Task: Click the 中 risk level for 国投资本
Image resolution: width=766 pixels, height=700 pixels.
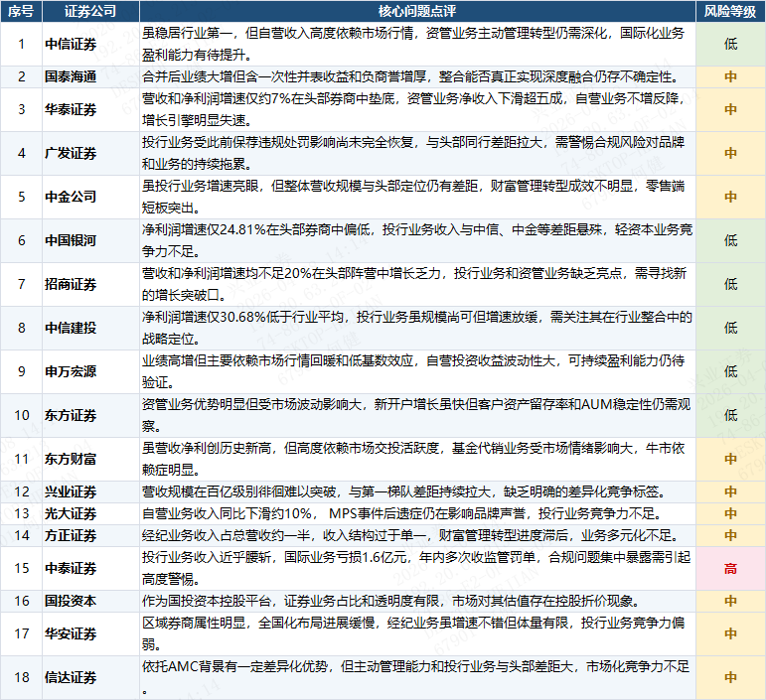Action: pos(730,601)
